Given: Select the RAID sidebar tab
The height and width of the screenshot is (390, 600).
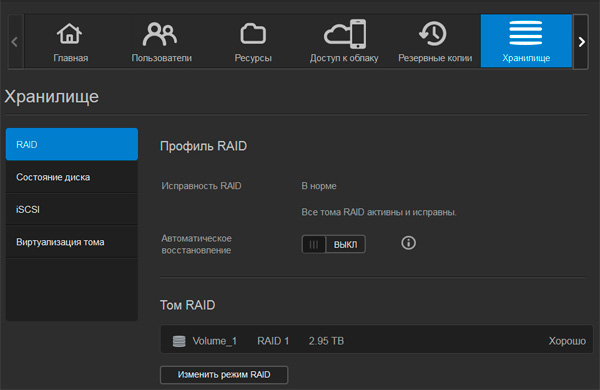Looking at the screenshot, I should pyautogui.click(x=72, y=144).
